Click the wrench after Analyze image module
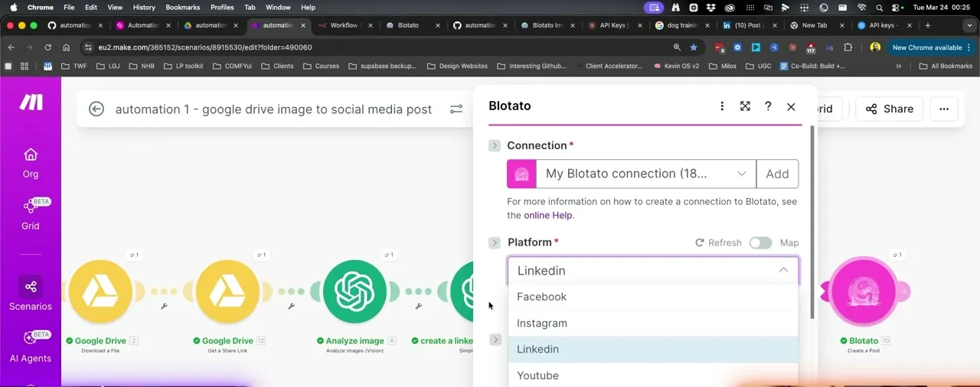Image resolution: width=980 pixels, height=387 pixels. pos(418,307)
